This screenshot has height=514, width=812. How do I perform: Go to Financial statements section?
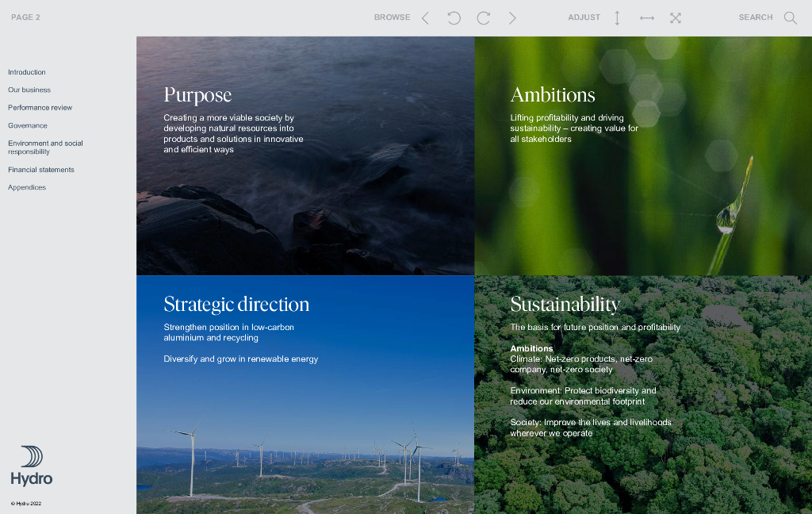point(41,170)
